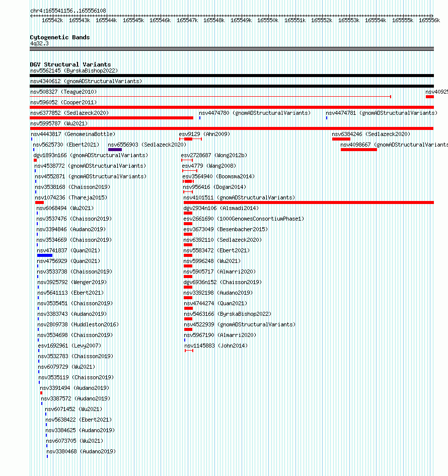Click the nsv5562145 (ByrskaBishop2022) variant label
This screenshot has width=448, height=476.
click(x=74, y=71)
